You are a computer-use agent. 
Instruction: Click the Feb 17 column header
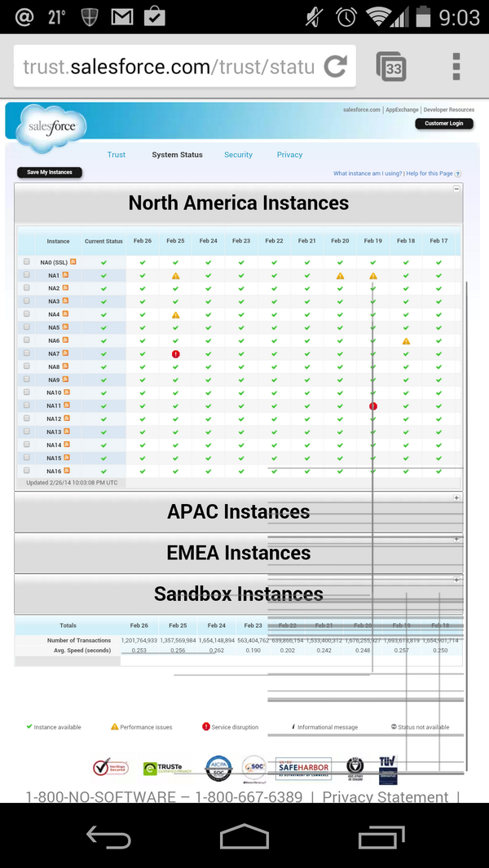click(x=438, y=241)
